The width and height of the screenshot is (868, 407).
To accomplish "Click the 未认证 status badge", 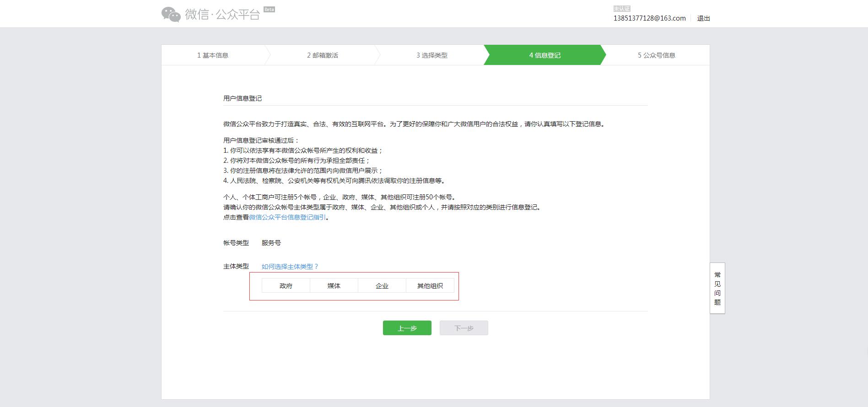I will pos(622,9).
